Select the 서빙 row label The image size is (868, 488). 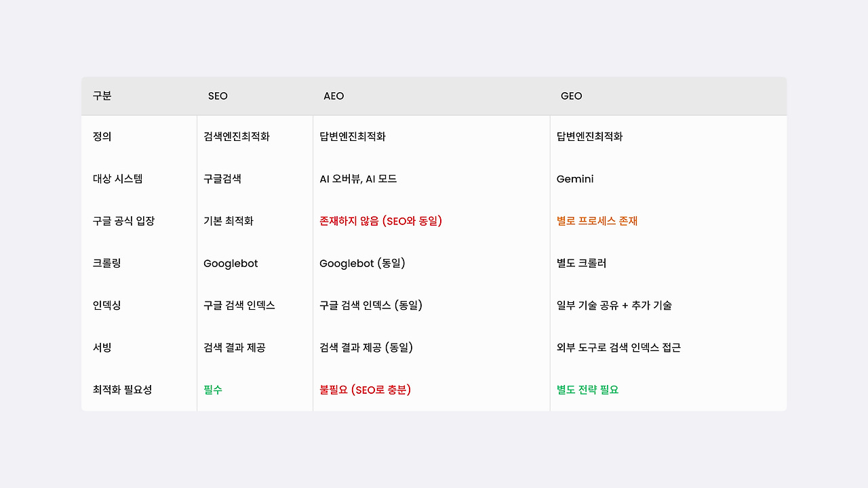coord(102,348)
